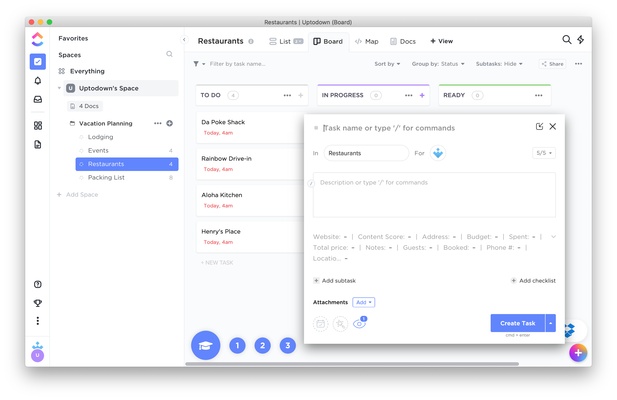Click the Restaurants list info icon
This screenshot has width=617, height=400.
[x=251, y=41]
